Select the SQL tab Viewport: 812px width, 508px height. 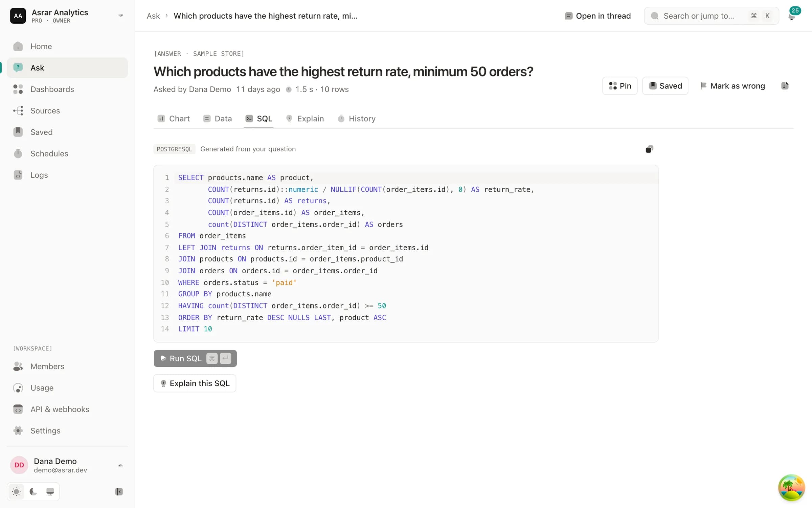[258, 119]
